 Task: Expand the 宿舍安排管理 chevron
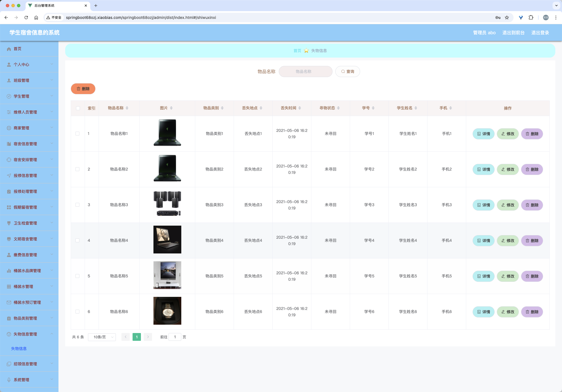52,159
